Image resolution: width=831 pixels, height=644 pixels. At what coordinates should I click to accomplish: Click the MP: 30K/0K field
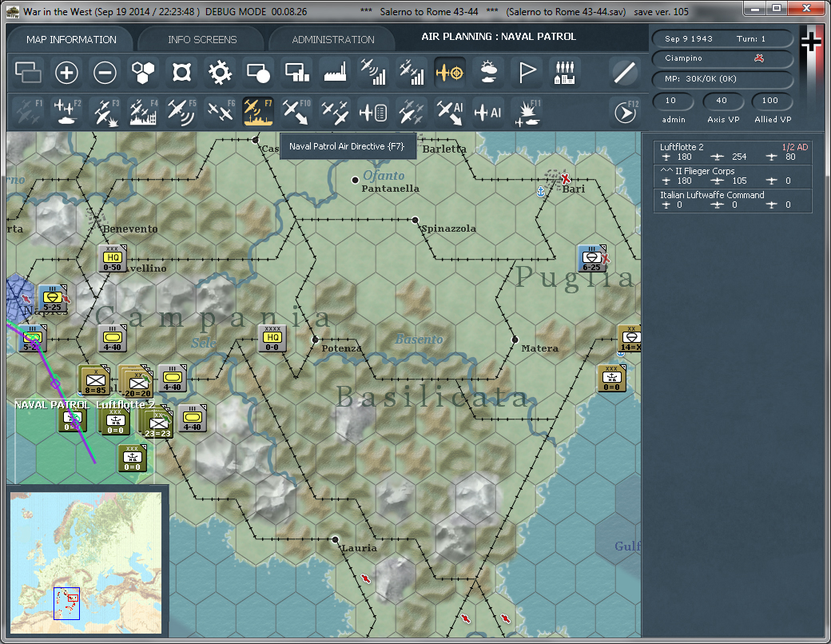pyautogui.click(x=722, y=79)
